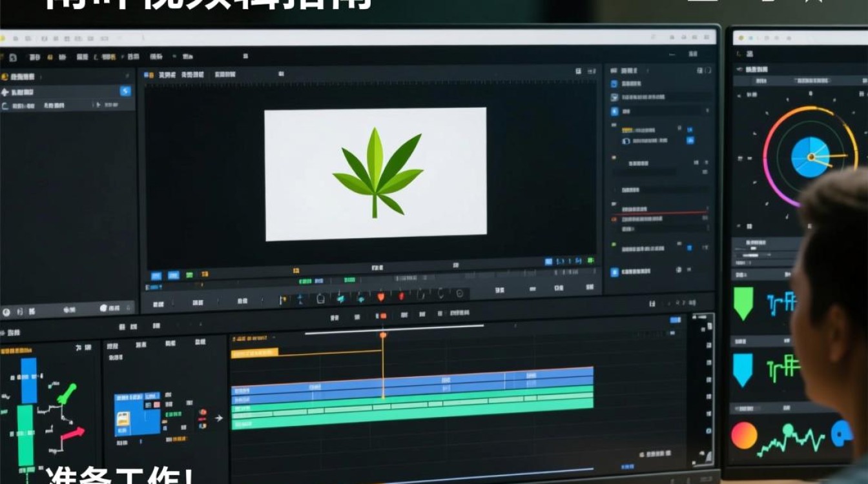Click the blue vertical bar in the lower-left panel
Screen dimensions: 868x484
click(x=29, y=381)
